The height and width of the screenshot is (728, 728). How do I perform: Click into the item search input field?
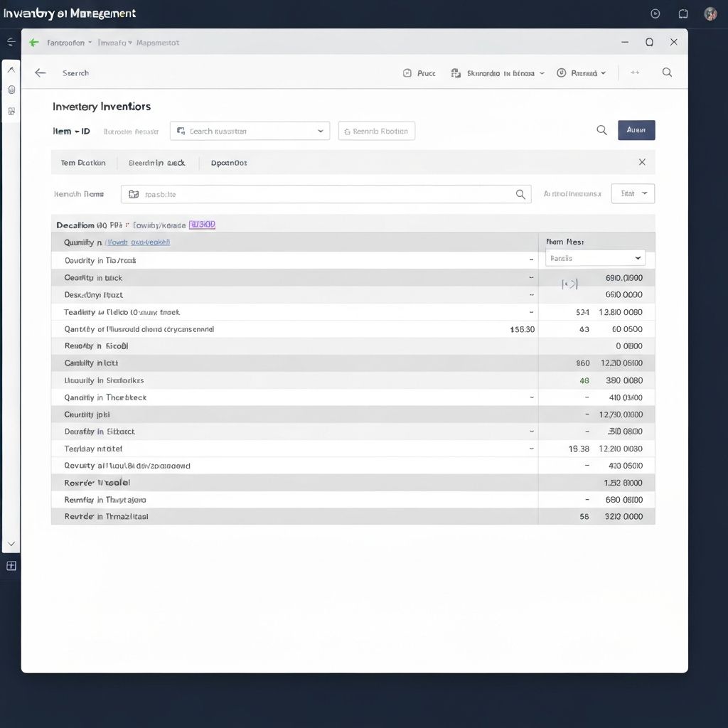pyautogui.click(x=320, y=194)
